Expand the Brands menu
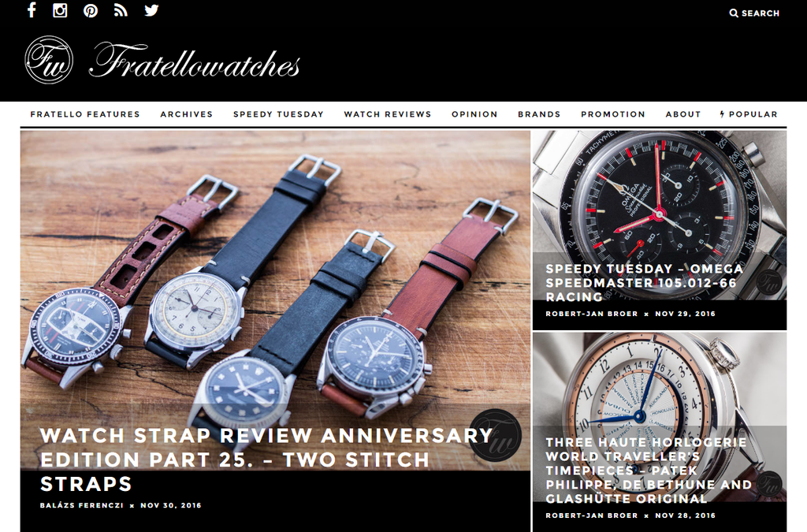Viewport: 807px width, 532px height. click(539, 114)
